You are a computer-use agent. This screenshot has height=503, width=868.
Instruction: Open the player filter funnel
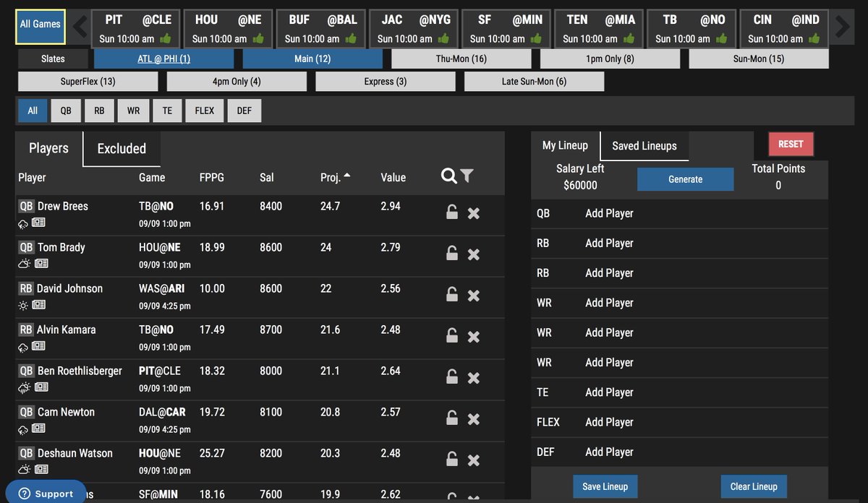(x=467, y=176)
